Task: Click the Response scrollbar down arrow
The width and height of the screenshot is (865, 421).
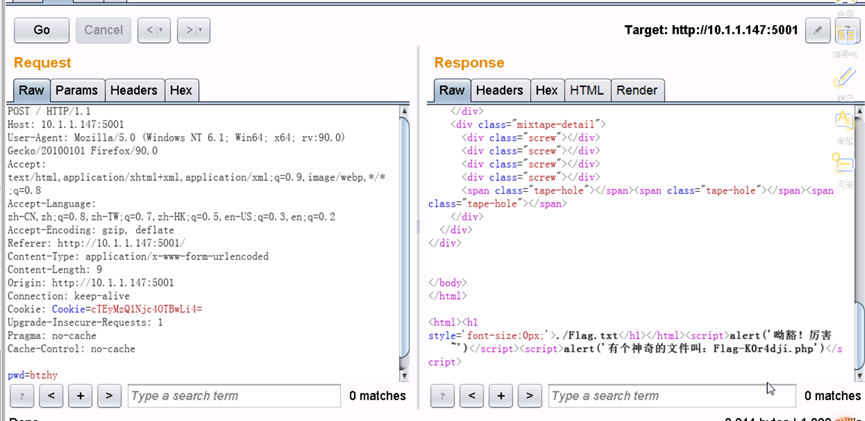Action: click(x=859, y=376)
